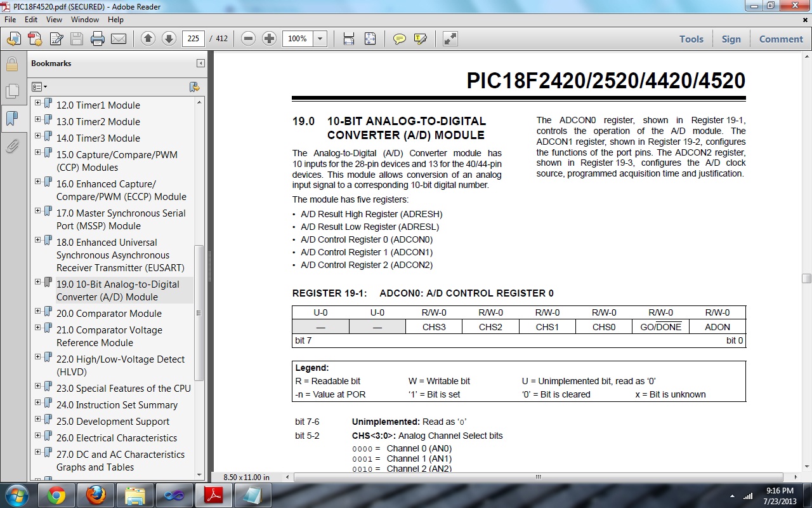Click the 100% zoom value field
Viewport: 812px width, 508px height.
point(298,39)
